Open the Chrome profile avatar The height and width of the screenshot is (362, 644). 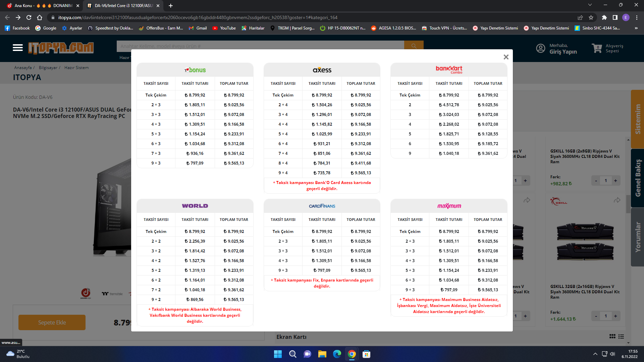(626, 17)
